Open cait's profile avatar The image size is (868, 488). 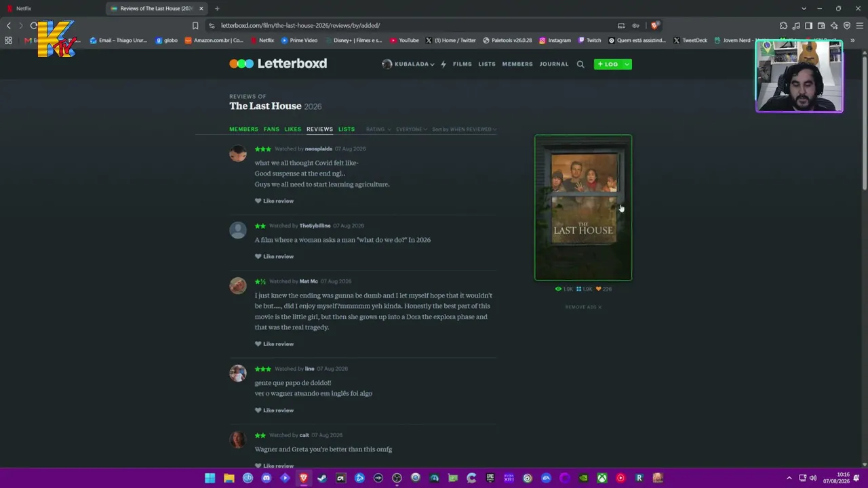click(238, 439)
